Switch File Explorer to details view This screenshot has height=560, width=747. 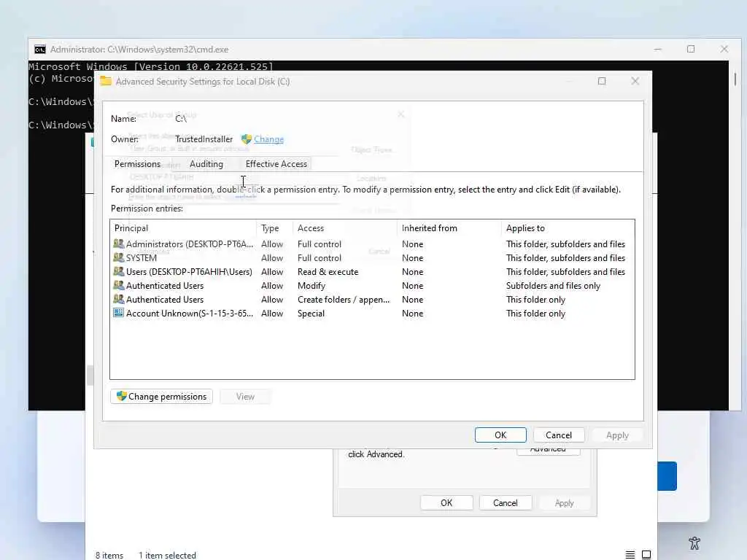[630, 555]
